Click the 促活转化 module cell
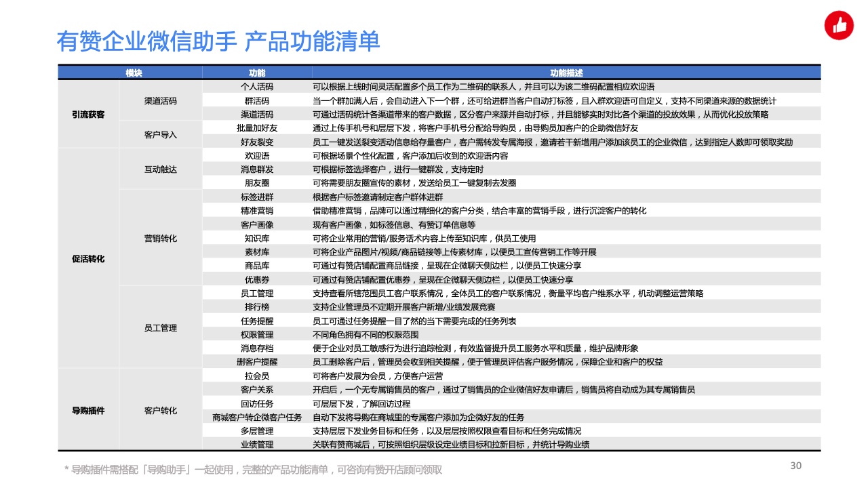Viewport: 868px width, 488px height. (89, 259)
